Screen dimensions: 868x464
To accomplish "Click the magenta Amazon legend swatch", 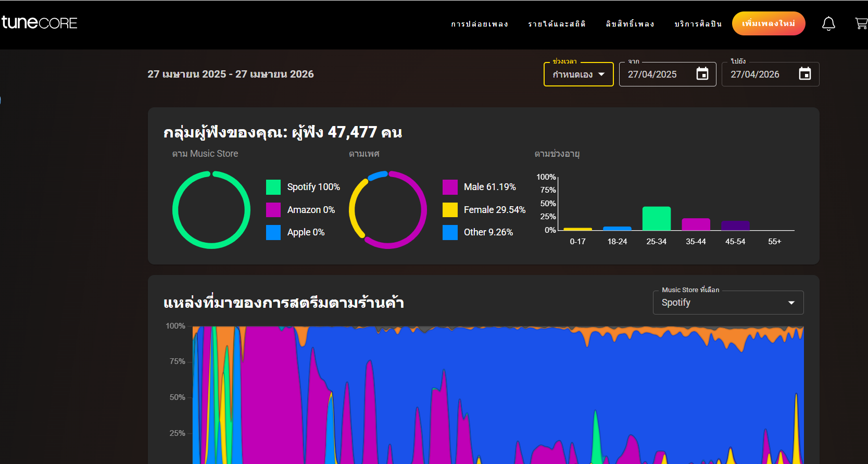I will pos(273,210).
